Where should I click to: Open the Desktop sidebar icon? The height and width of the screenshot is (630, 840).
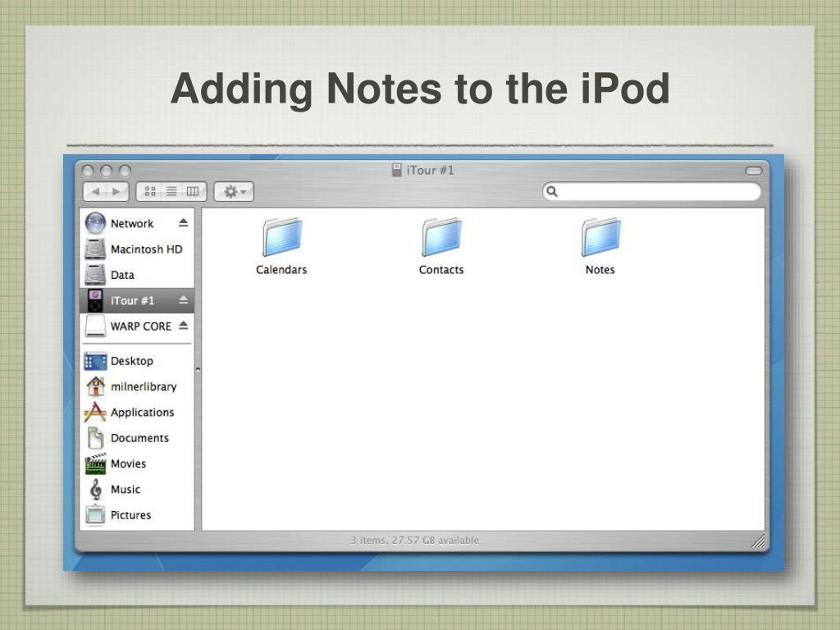click(95, 361)
